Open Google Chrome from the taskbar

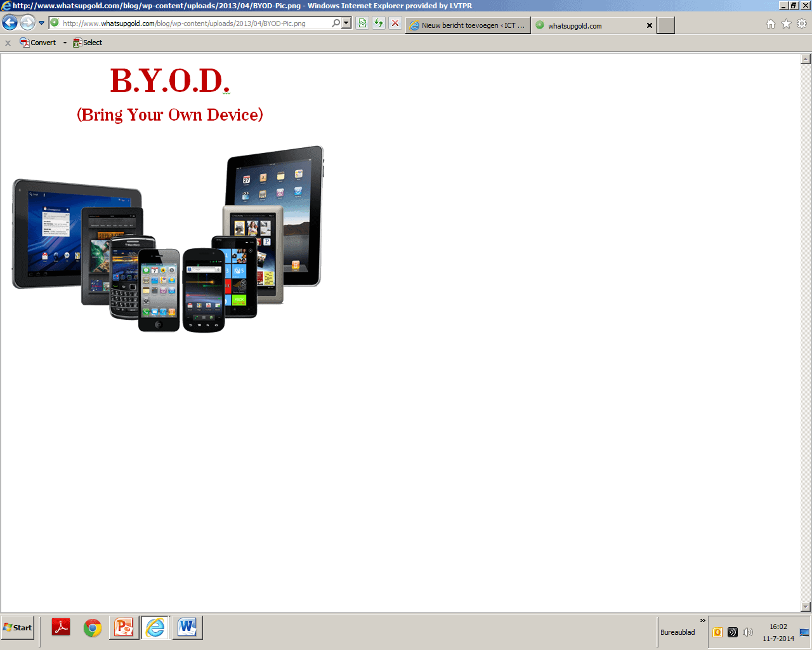pos(93,628)
